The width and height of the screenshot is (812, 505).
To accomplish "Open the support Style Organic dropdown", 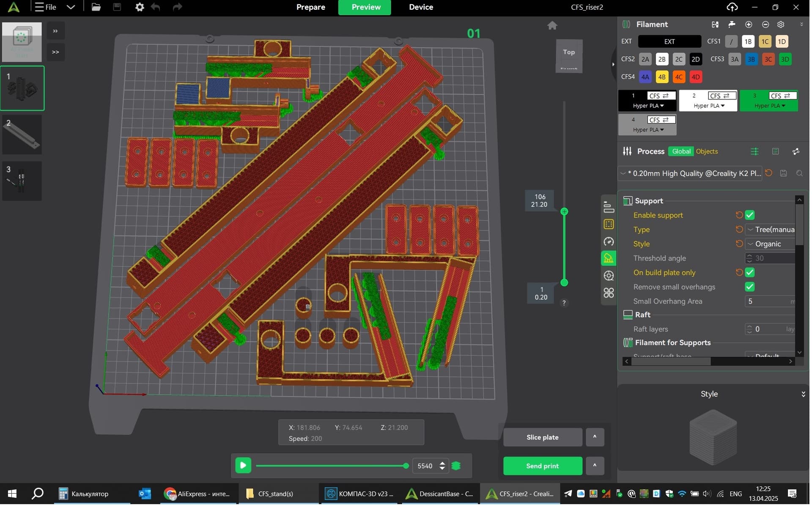I will [x=770, y=244].
